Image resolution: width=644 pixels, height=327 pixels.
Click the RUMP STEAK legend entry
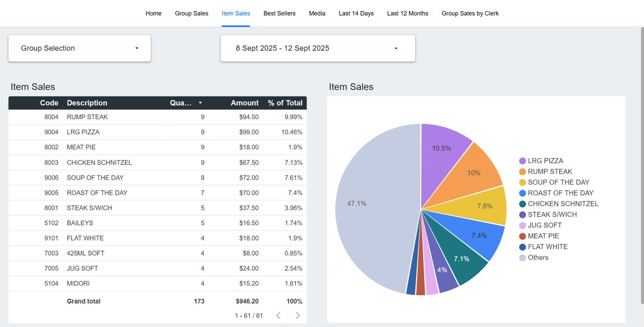point(549,172)
